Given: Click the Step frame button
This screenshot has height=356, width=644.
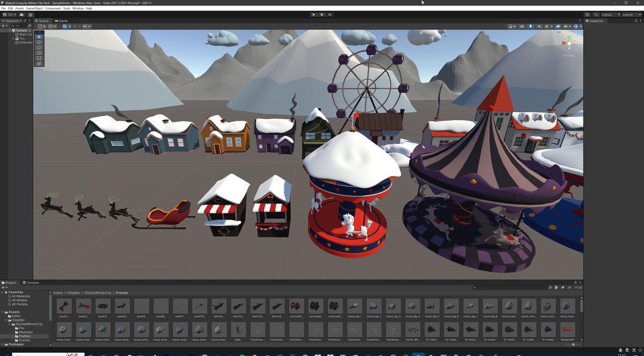Looking at the screenshot, I should [330, 14].
